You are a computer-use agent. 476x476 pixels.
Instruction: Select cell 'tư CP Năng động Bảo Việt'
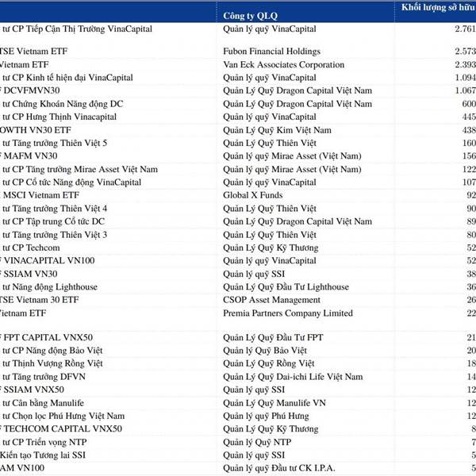[x=52, y=351]
